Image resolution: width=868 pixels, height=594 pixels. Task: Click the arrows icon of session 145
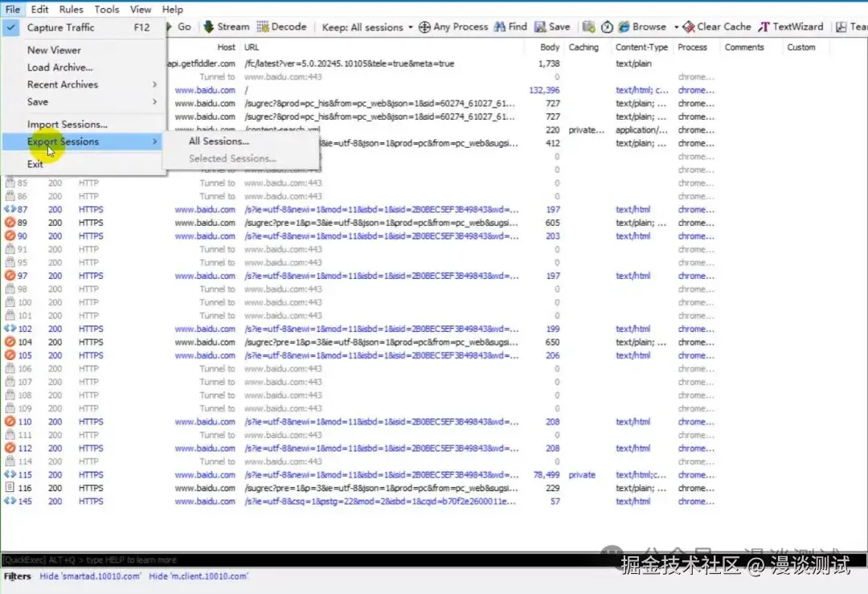tap(10, 501)
